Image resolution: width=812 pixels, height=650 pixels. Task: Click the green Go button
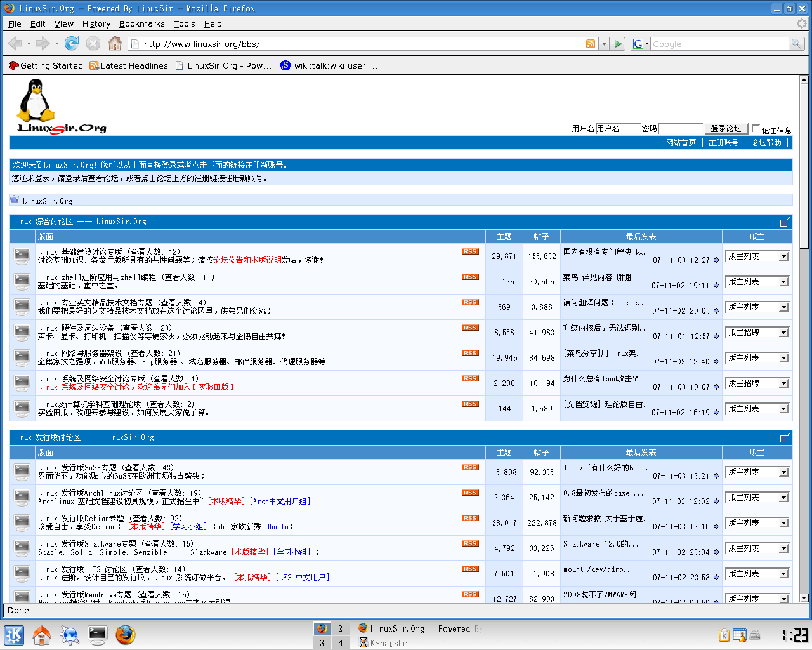tap(619, 44)
